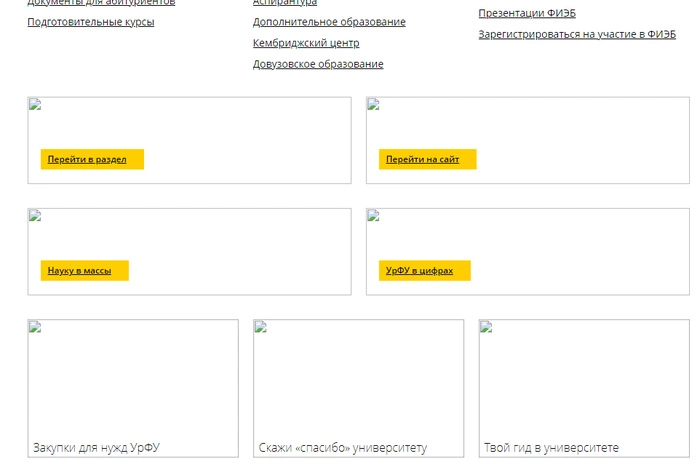
Task: Click the broken image icon above Науку в массы
Action: click(x=35, y=216)
